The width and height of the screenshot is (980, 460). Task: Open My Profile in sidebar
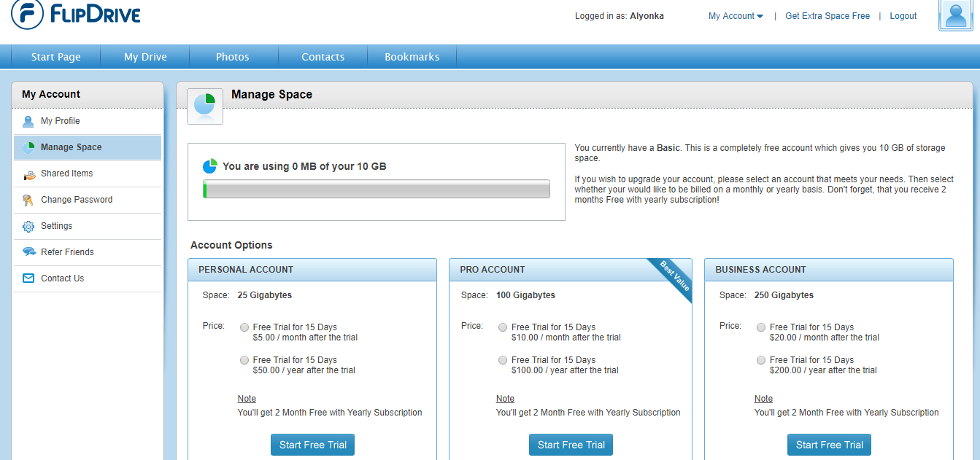pyautogui.click(x=88, y=121)
